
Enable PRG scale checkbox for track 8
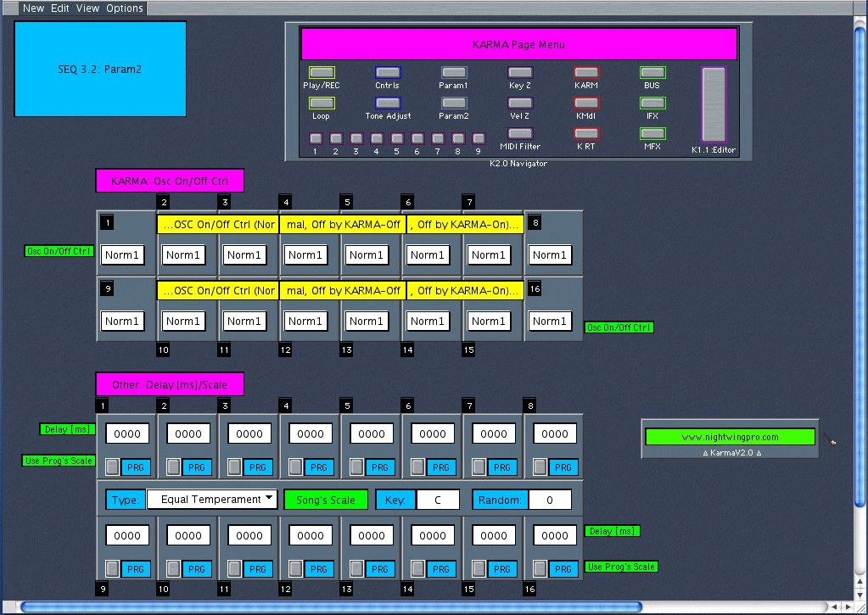(x=540, y=467)
